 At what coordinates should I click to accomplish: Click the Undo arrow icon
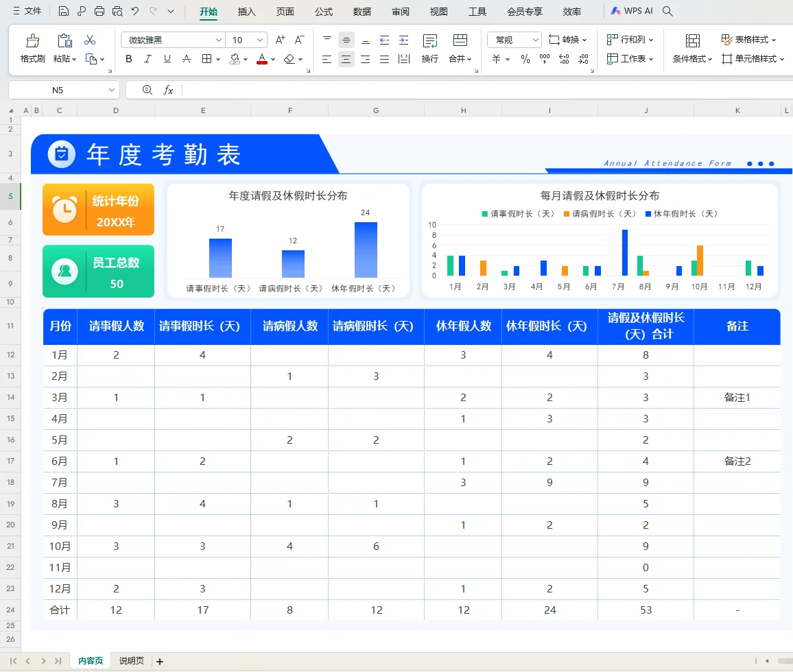[x=135, y=11]
